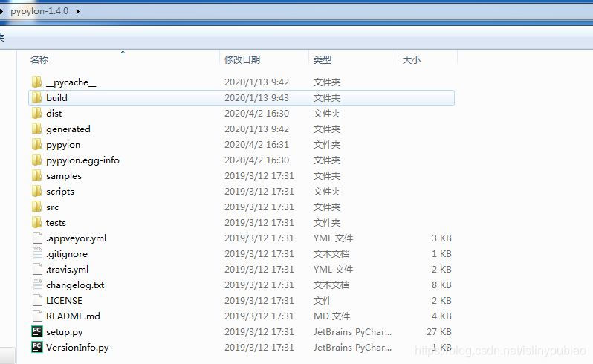The width and height of the screenshot is (593, 364).
Task: Click the .appveyor.yml file icon
Action: pos(37,238)
